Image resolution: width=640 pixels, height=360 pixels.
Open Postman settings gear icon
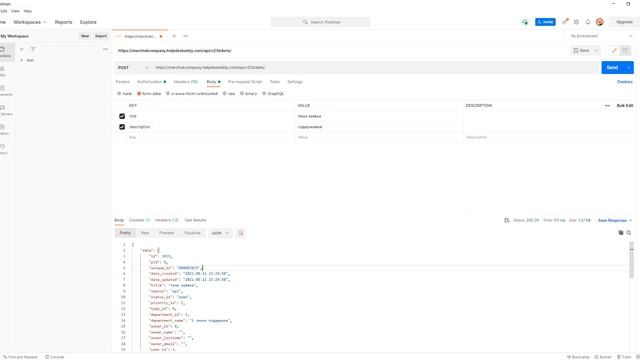click(576, 22)
